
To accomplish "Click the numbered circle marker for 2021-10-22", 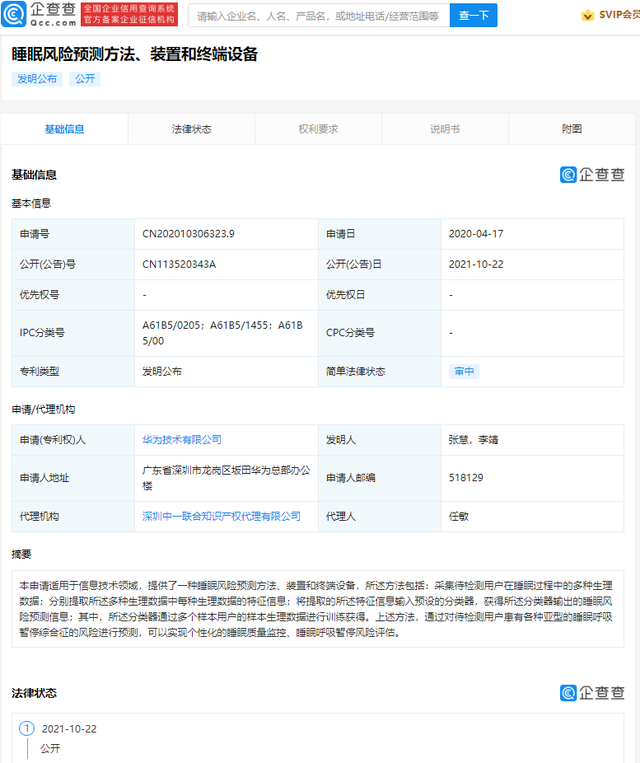I will [x=27, y=729].
